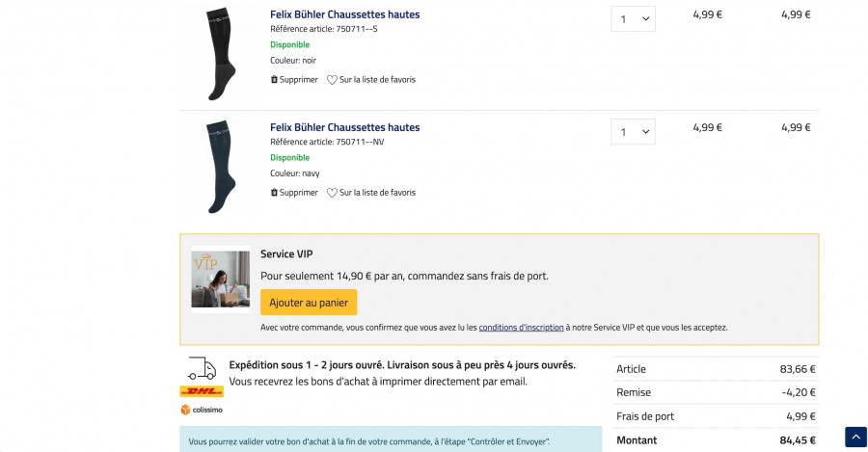The image size is (868, 452).
Task: Click the Service VIP heading
Action: tap(286, 254)
